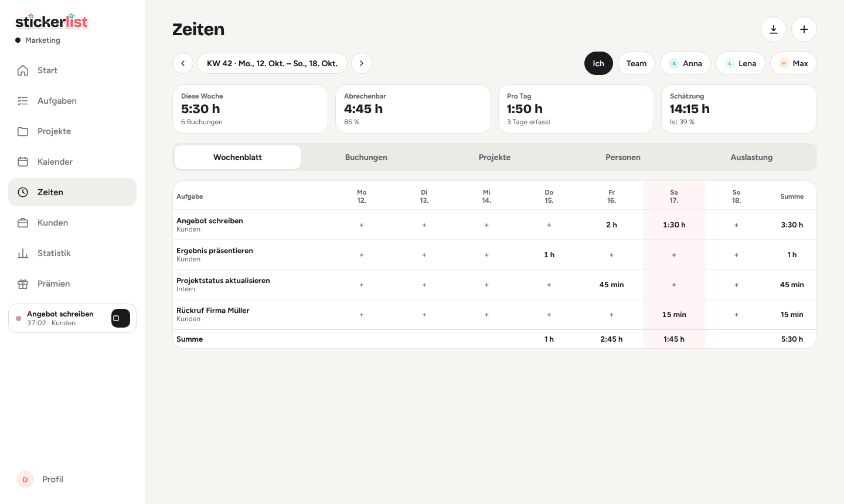Filter times by Lena
844x504 pixels.
tap(740, 63)
